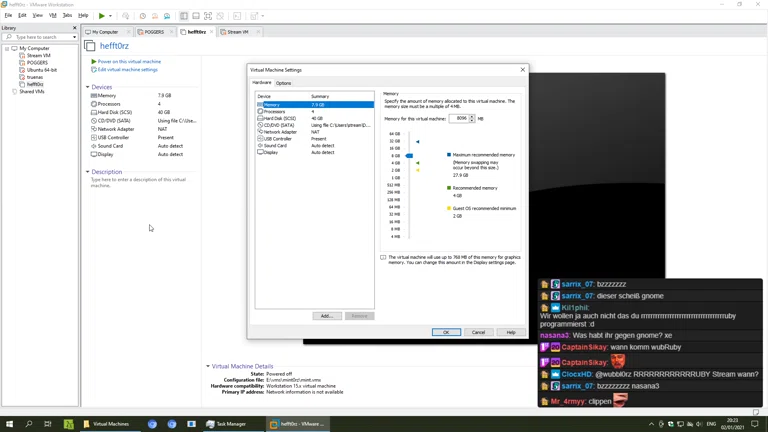
Task: Select CD/DVD (SATA) in the settings device list
Action: click(280, 125)
